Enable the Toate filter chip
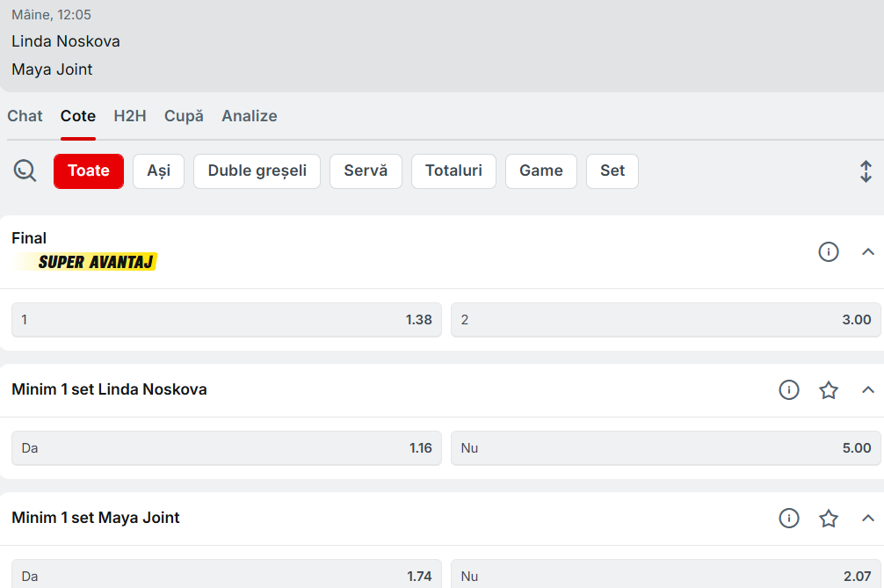 (x=89, y=171)
